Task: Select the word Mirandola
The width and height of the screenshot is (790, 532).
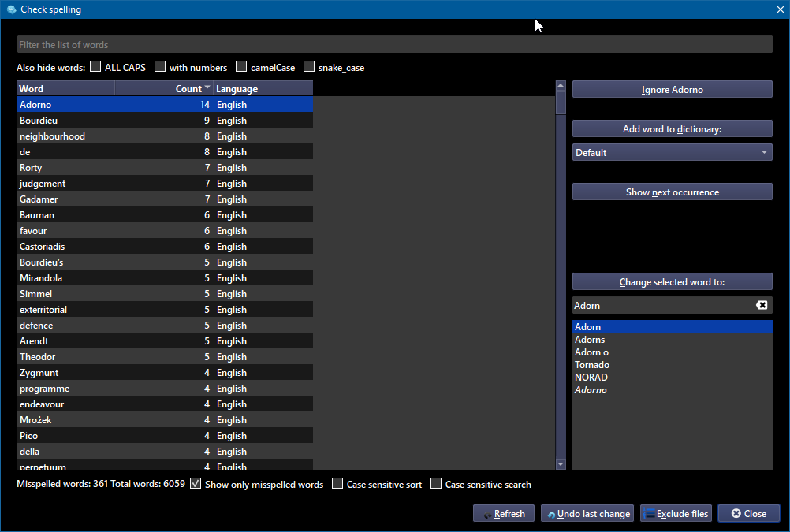Action: tap(166, 277)
